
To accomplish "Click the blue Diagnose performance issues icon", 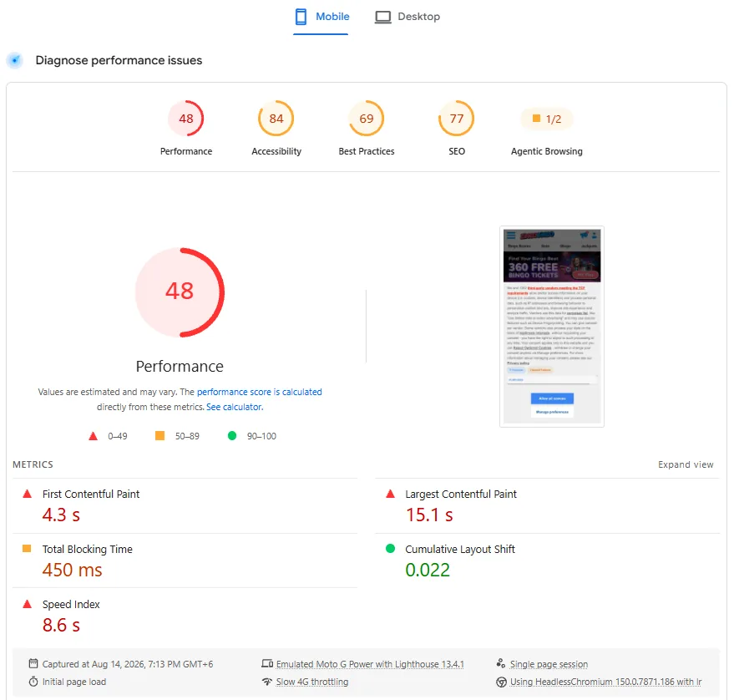I will coord(15,60).
